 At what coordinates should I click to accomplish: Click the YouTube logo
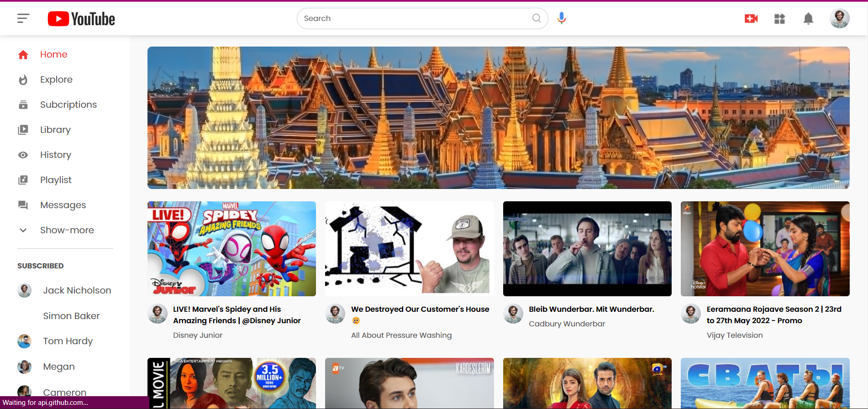click(81, 19)
